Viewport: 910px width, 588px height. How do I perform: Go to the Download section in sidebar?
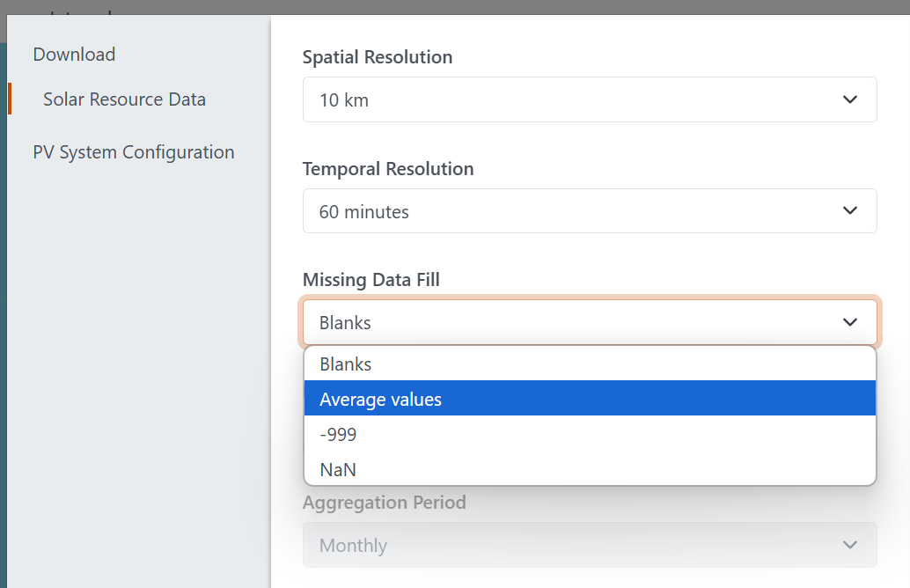pyautogui.click(x=74, y=55)
